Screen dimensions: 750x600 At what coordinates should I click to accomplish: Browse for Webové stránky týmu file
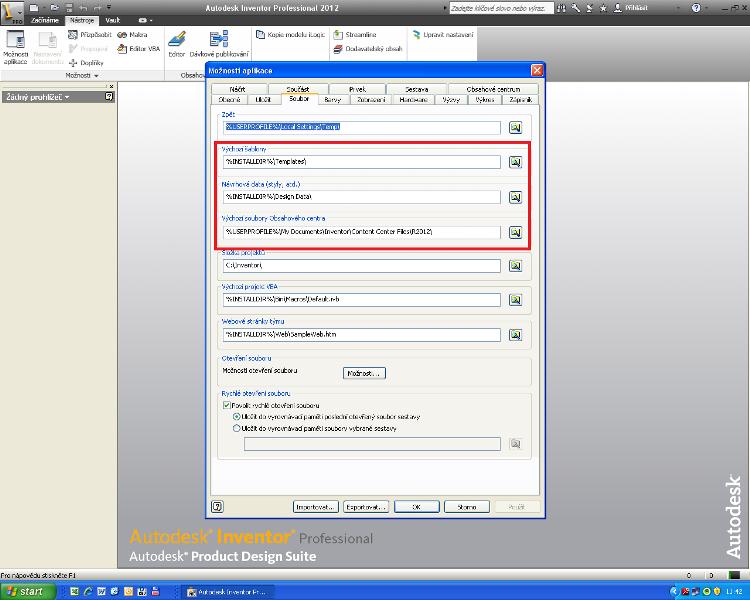pos(515,335)
